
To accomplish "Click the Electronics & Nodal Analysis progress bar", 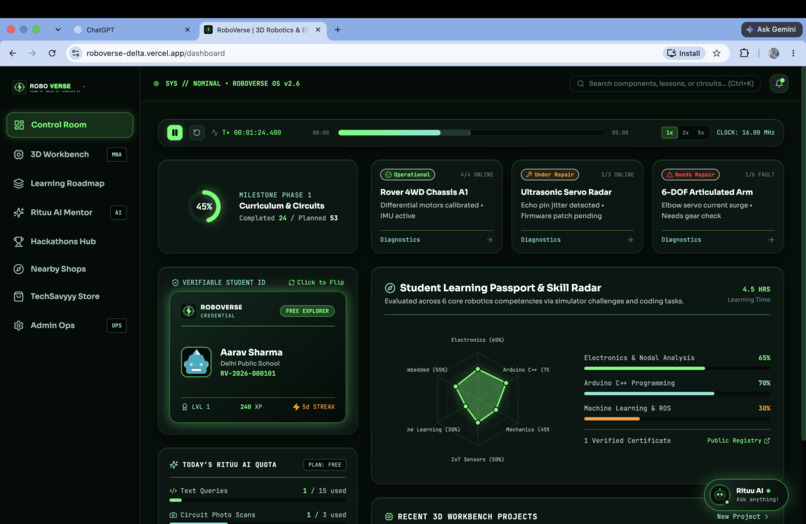I will click(677, 368).
